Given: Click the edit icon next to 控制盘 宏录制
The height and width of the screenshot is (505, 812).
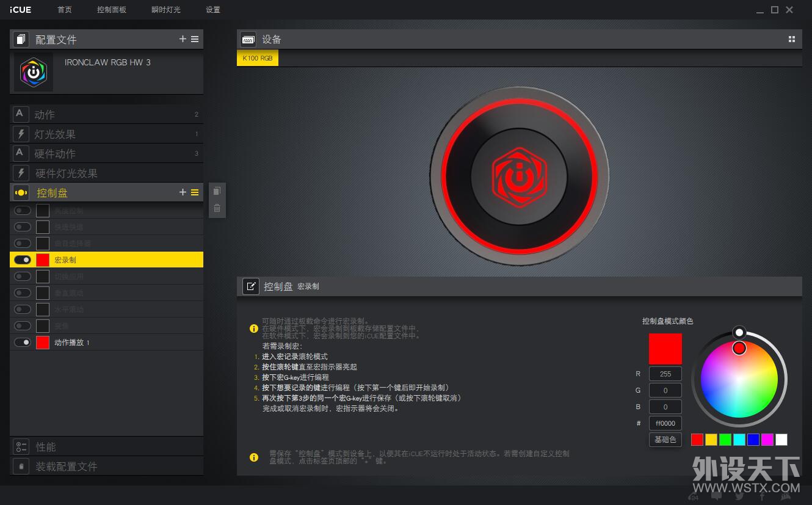Looking at the screenshot, I should coord(251,286).
